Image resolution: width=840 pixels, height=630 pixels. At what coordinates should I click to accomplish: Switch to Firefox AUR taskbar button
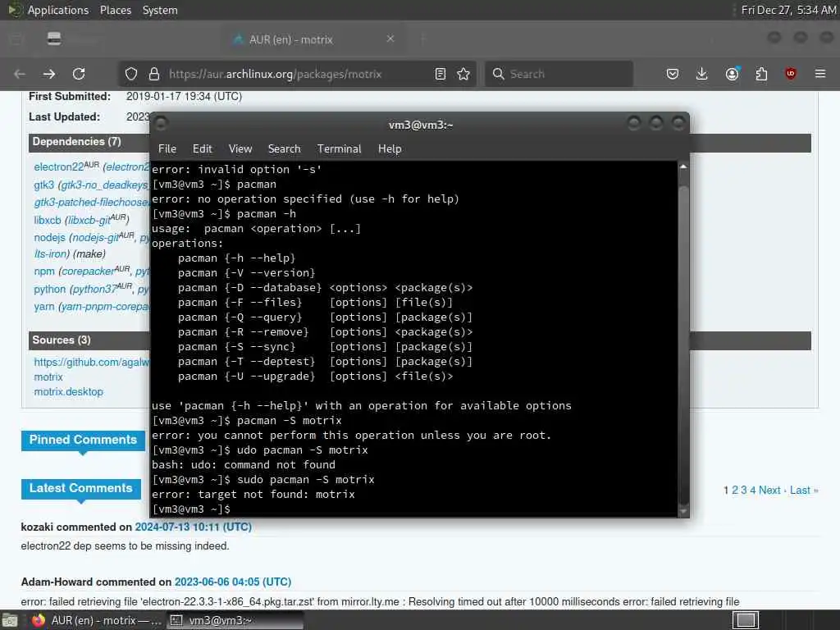coord(97,620)
